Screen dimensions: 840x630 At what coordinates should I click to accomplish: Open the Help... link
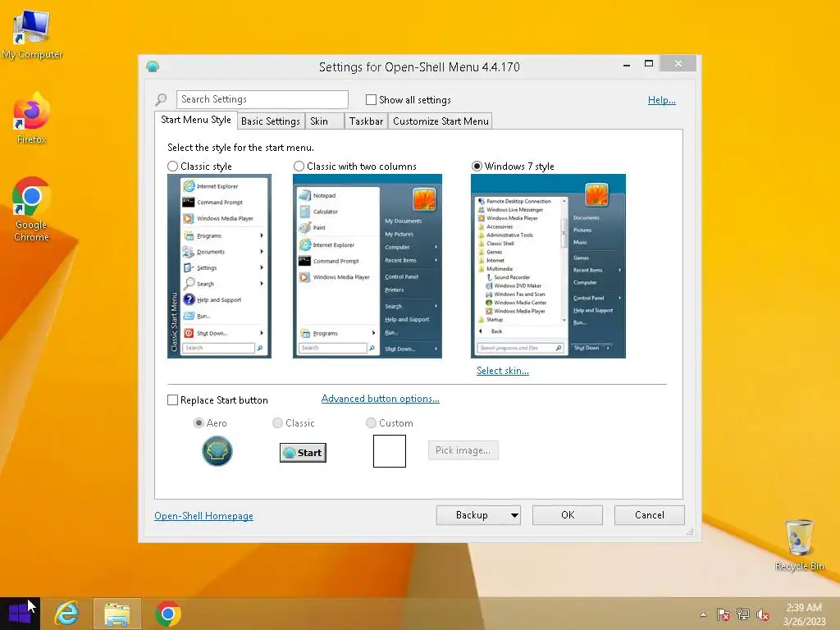662,100
